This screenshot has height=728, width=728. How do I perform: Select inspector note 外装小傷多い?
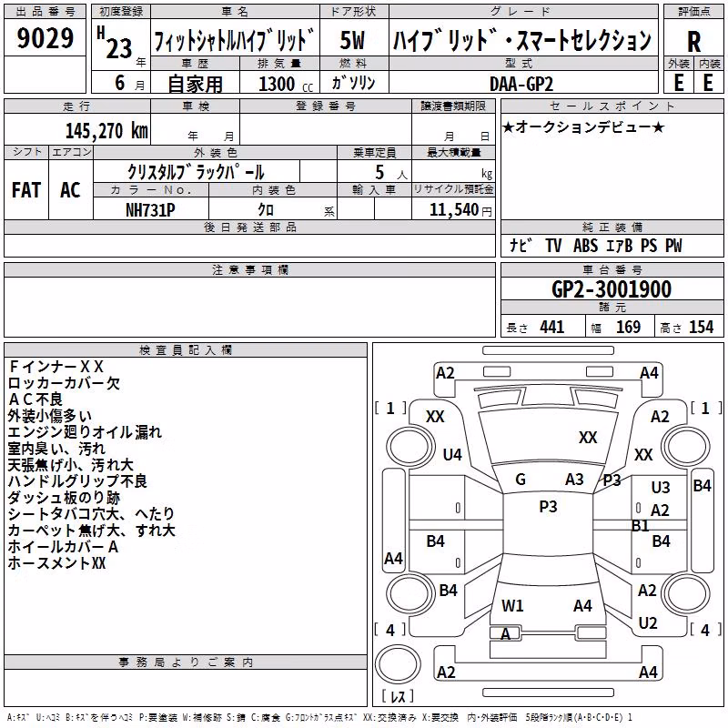pos(50,416)
